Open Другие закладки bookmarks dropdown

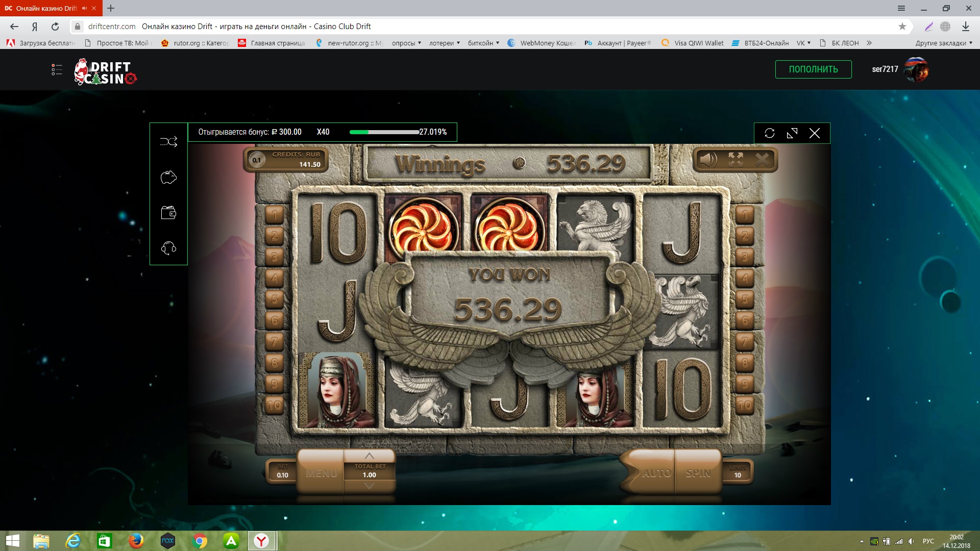[x=943, y=43]
